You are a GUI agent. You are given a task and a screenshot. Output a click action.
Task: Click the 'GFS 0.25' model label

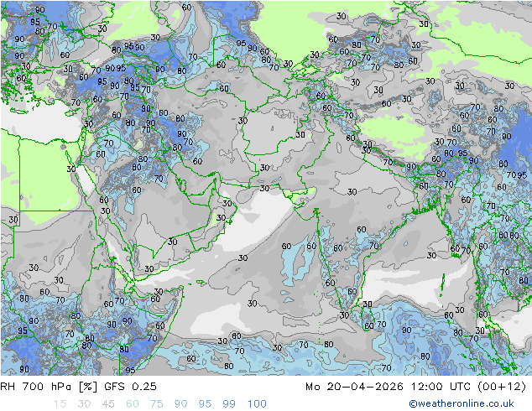click(131, 387)
